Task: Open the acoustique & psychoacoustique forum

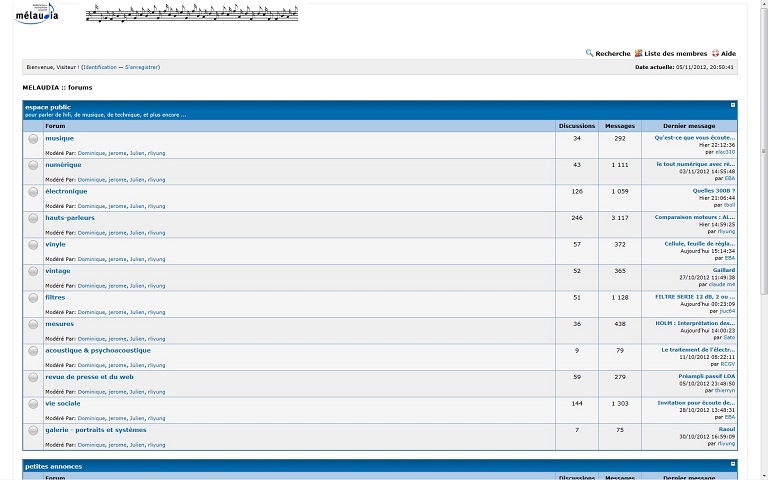Action: (x=98, y=350)
